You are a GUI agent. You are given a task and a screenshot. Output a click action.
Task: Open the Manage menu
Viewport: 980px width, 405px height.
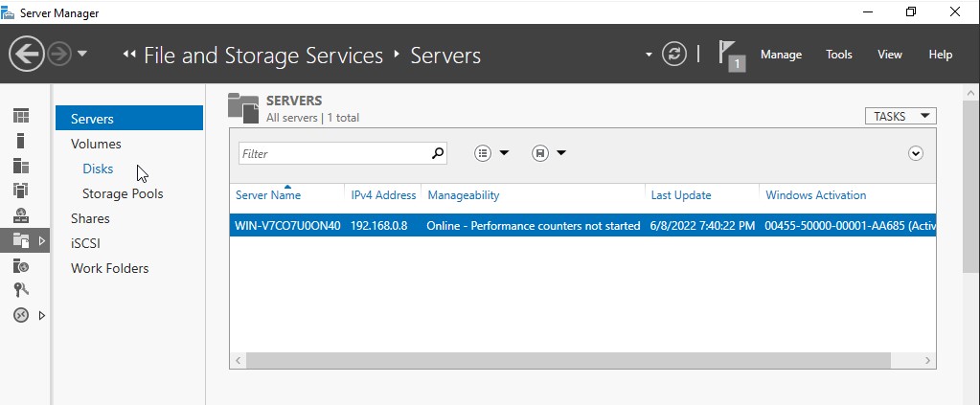pos(781,55)
